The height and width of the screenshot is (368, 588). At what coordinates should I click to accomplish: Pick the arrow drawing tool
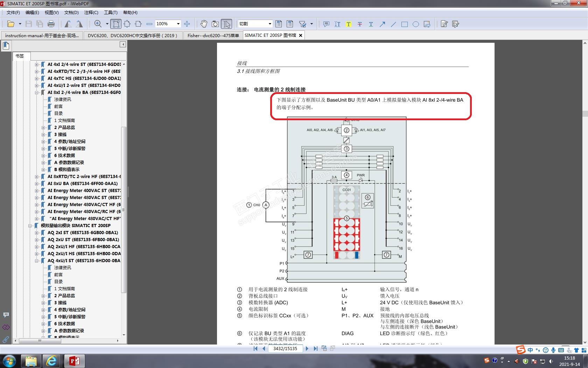point(382,24)
